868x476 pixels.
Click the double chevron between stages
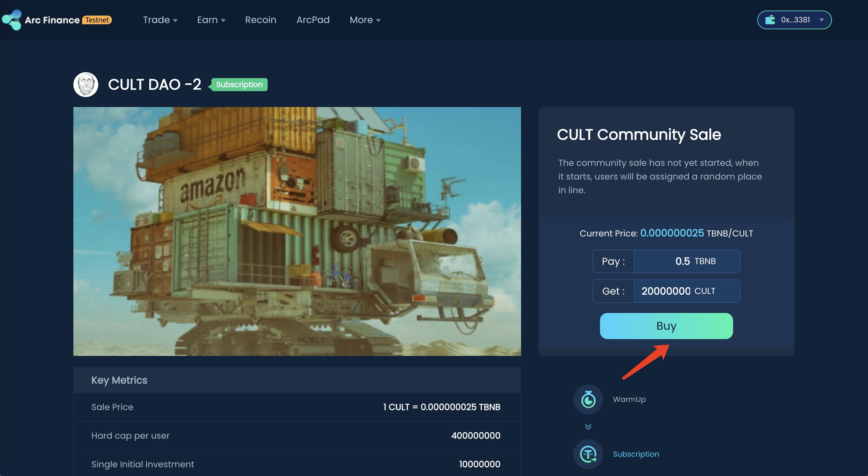588,427
